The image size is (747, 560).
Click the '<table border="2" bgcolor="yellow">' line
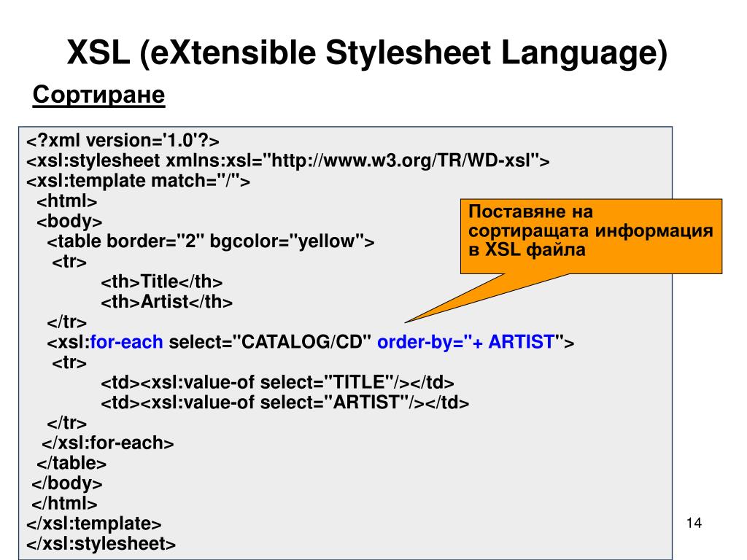(211, 241)
